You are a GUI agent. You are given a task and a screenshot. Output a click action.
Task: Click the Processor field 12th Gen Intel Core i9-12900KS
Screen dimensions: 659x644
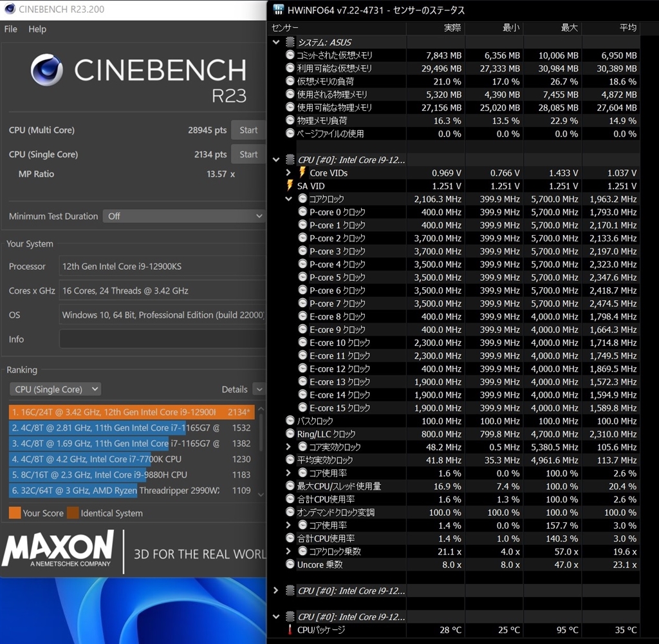(162, 266)
